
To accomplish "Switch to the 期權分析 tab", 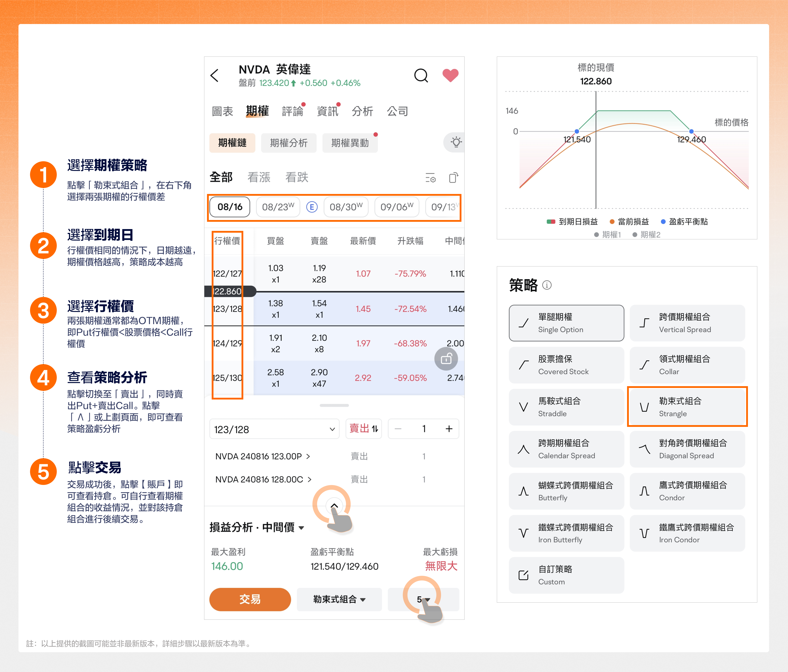I will 289,143.
